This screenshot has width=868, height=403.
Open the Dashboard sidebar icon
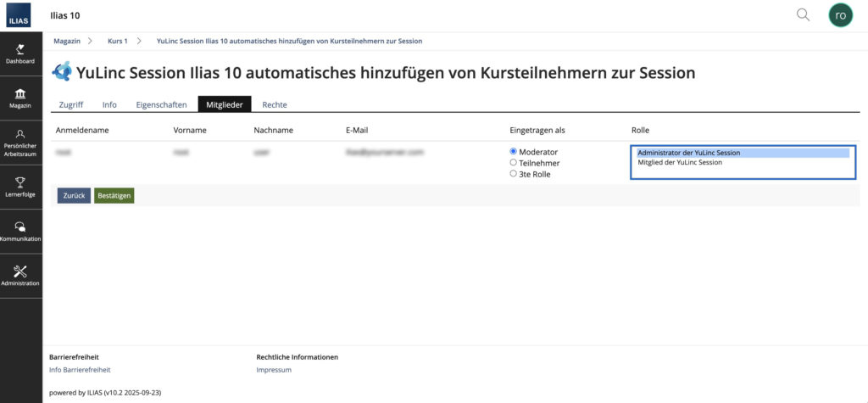pyautogui.click(x=20, y=54)
